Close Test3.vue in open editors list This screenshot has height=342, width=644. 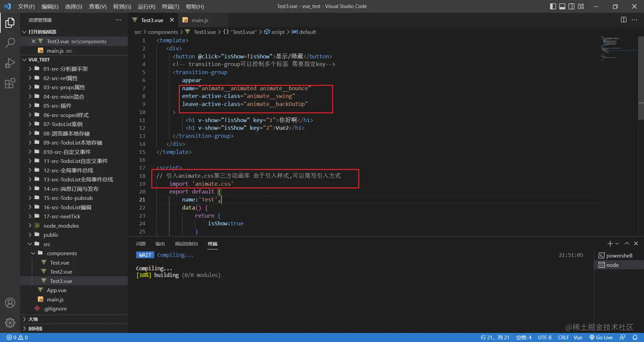[x=34, y=41]
